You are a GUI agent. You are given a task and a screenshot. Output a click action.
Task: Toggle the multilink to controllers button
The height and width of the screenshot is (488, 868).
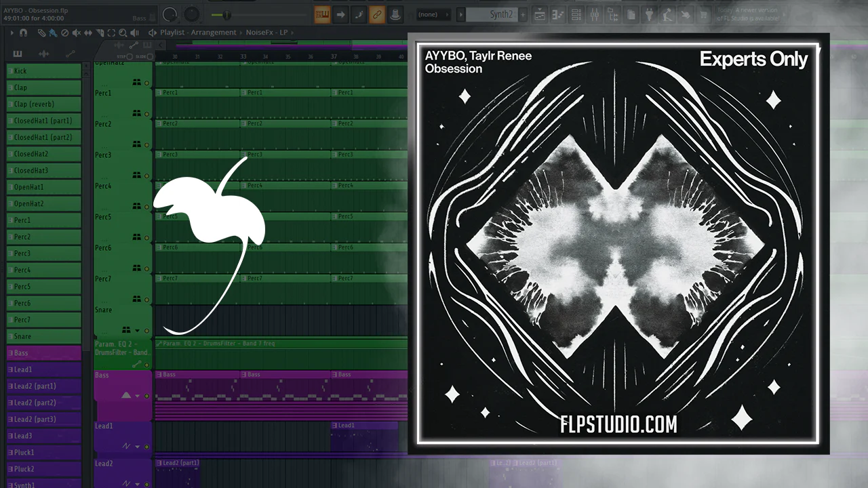[x=359, y=14]
